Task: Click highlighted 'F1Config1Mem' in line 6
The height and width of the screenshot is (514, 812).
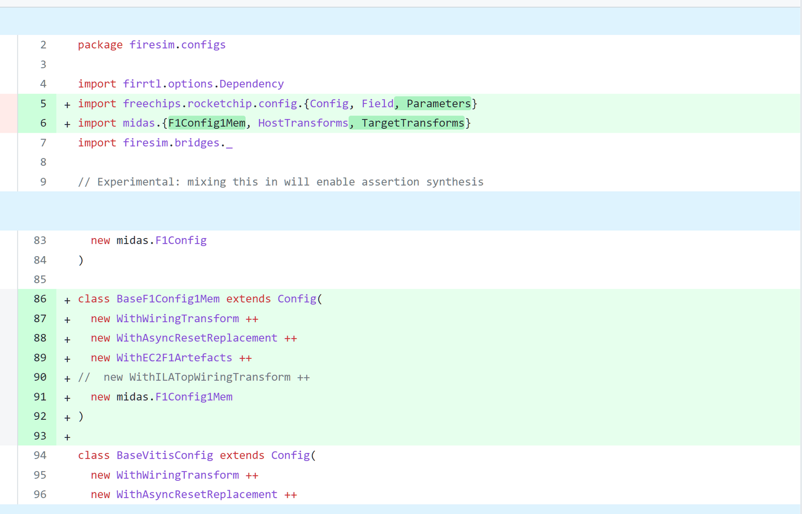Action: (x=207, y=123)
